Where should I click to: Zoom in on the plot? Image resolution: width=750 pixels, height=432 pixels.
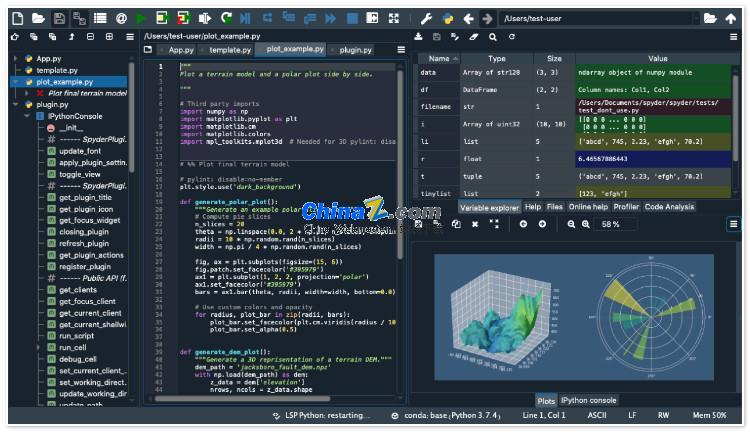587,224
